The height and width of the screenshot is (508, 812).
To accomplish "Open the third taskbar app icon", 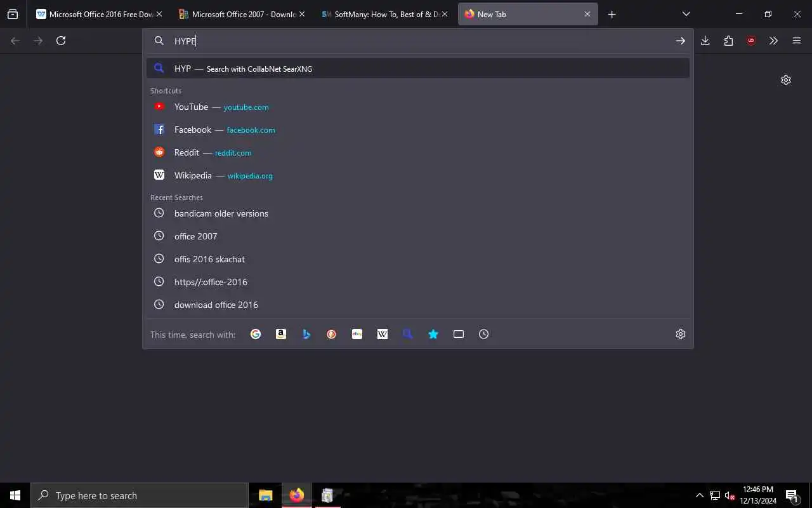I will coord(327,495).
